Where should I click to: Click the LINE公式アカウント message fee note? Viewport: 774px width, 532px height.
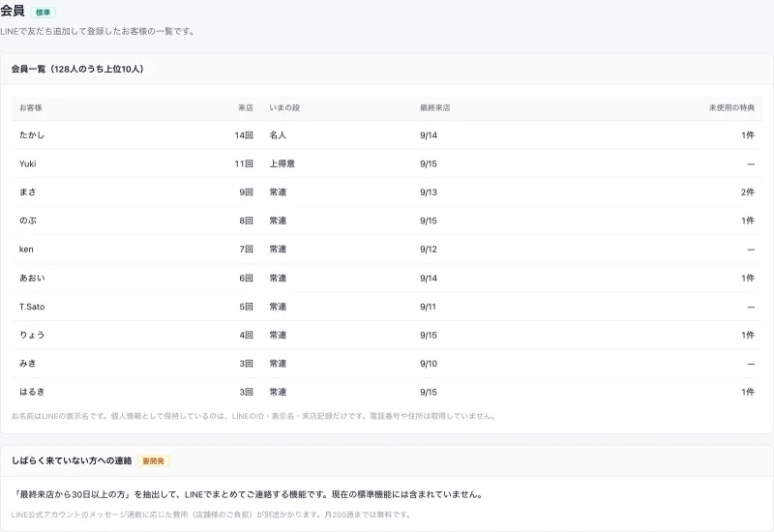point(211,515)
